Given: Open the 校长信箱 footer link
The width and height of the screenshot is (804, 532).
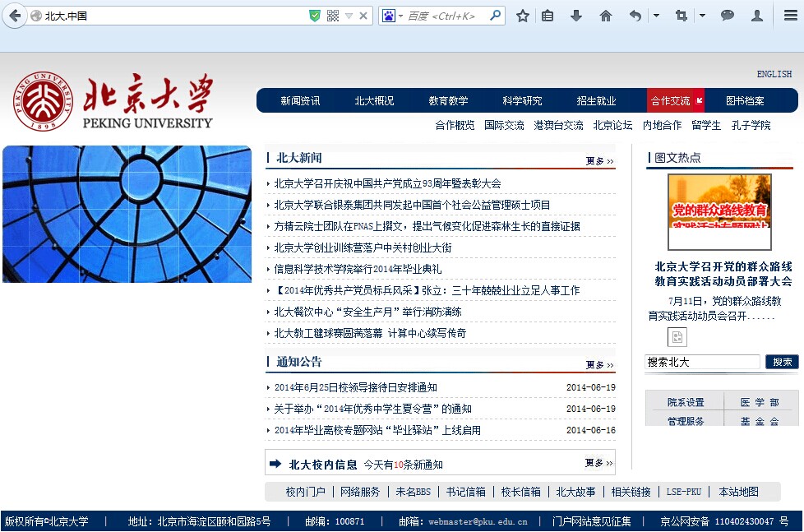Looking at the screenshot, I should 520,492.
